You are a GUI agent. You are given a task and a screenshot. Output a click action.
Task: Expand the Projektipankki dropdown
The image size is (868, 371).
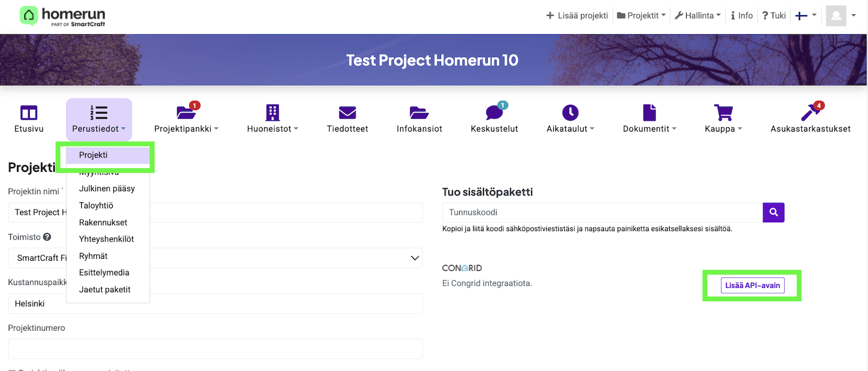click(x=186, y=129)
